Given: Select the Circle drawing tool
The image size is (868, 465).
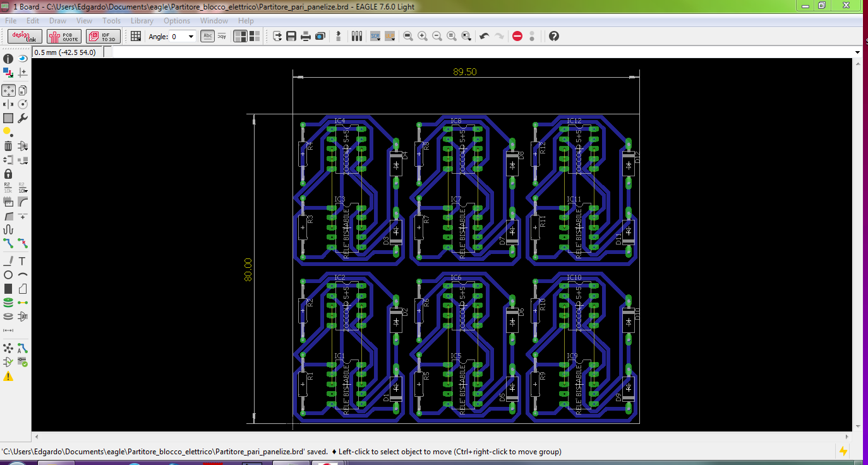Looking at the screenshot, I should tap(8, 275).
